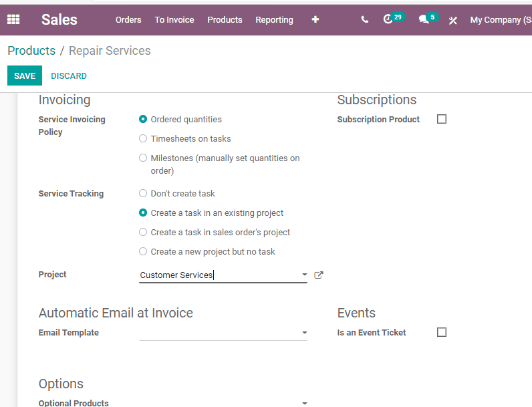Open the My Company switcher

point(501,19)
